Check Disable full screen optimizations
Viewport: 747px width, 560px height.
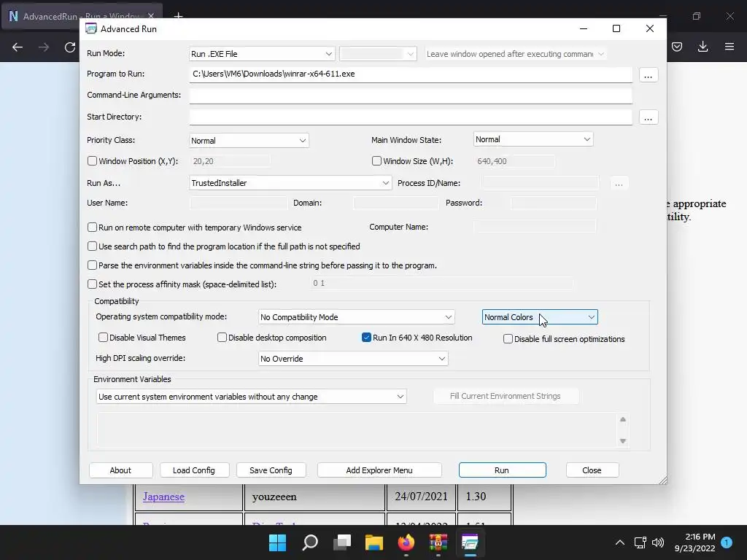[508, 338]
